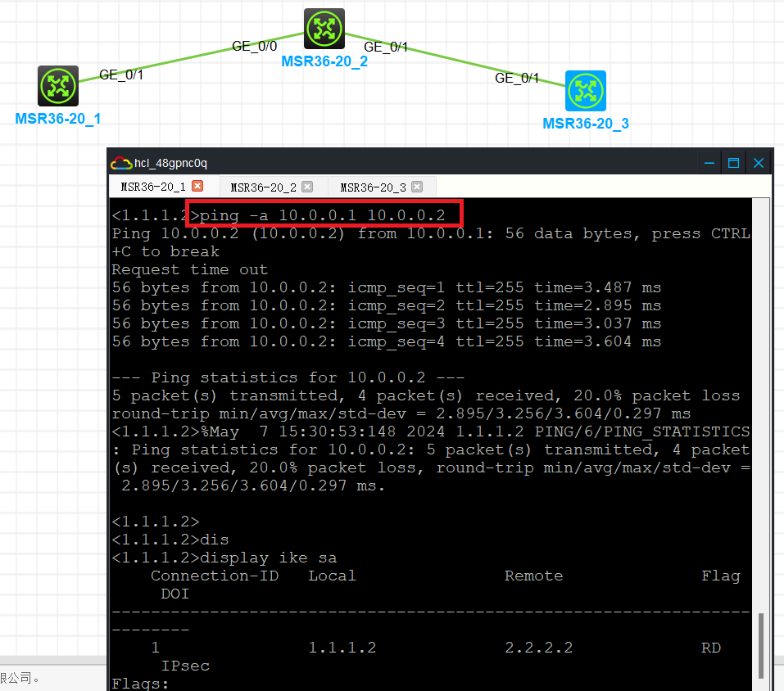Close the MSR36-20_2 tab
This screenshot has width=784, height=691.
(x=307, y=187)
